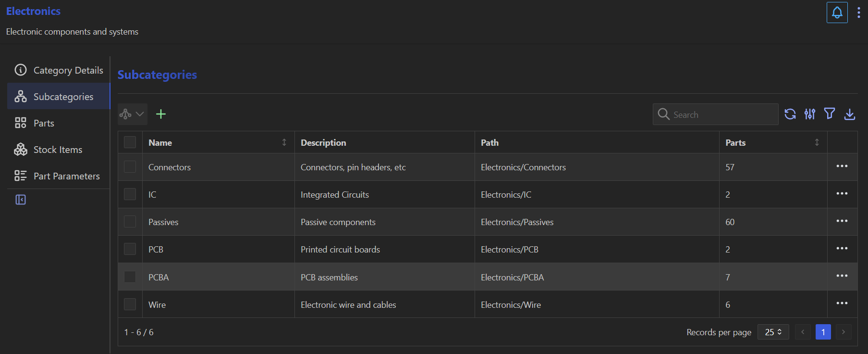Open the table column selector

pos(810,114)
